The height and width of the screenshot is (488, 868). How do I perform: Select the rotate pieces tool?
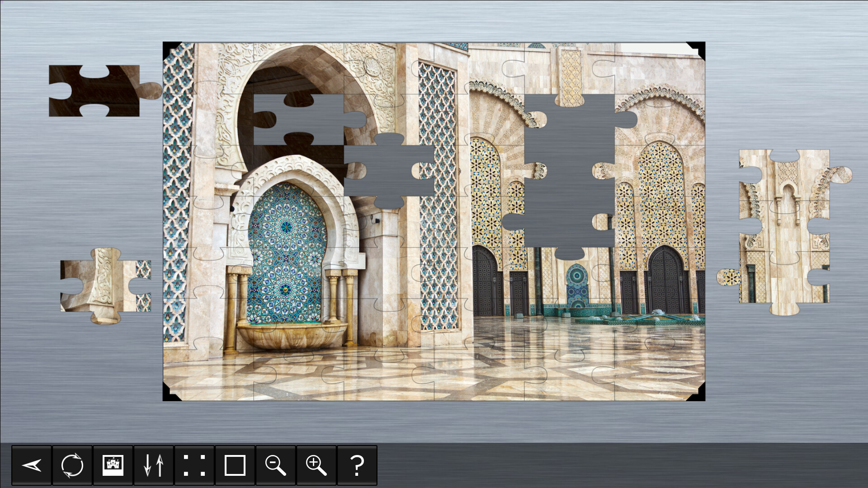[x=73, y=465]
